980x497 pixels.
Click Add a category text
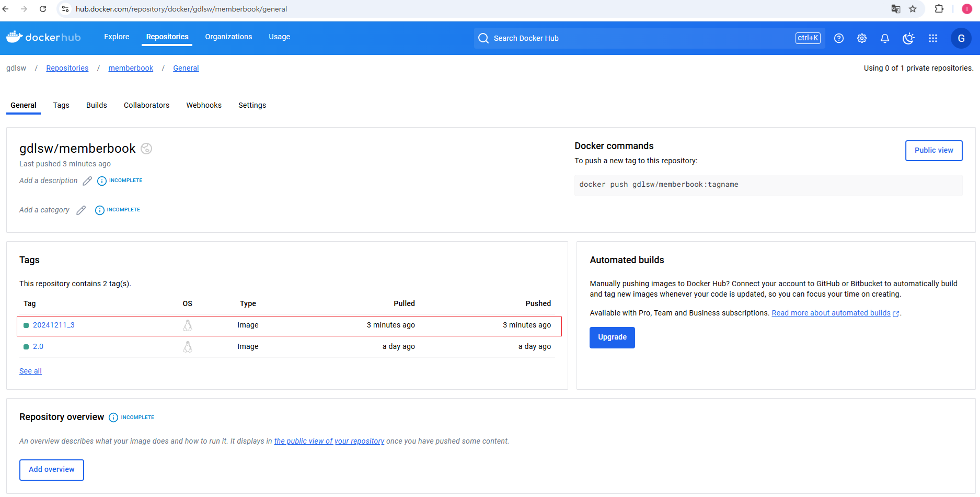[44, 210]
